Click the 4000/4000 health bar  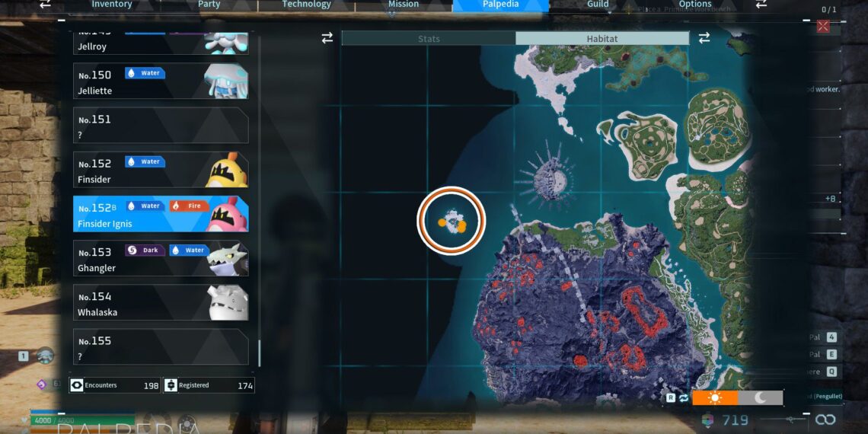pos(82,421)
